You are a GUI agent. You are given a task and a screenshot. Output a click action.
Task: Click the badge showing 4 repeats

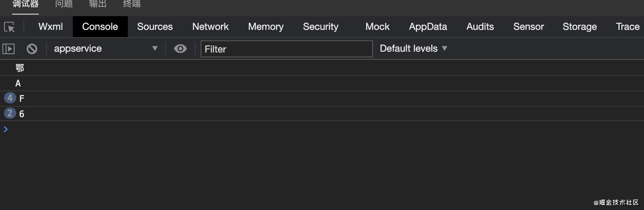[x=10, y=98]
